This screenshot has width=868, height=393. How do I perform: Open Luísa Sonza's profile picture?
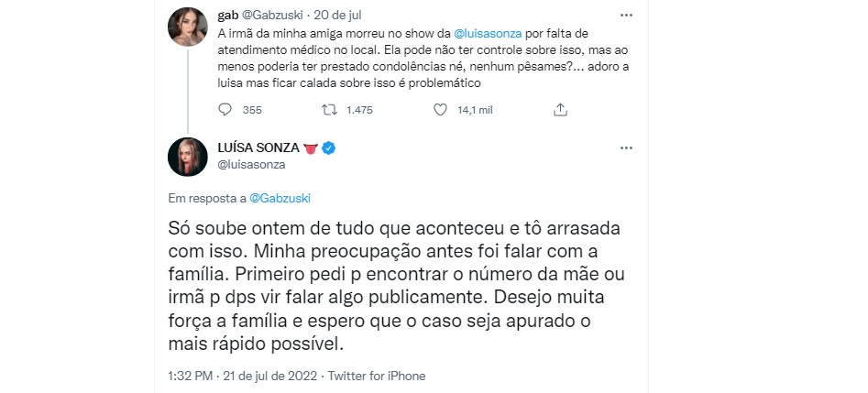click(x=187, y=158)
